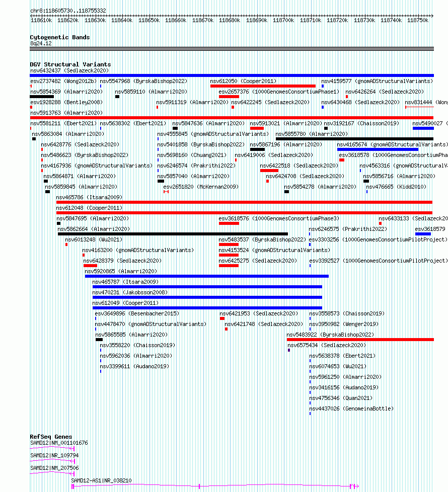Open the nsv4159577 gnomADStructuralVariants label

[377, 81]
